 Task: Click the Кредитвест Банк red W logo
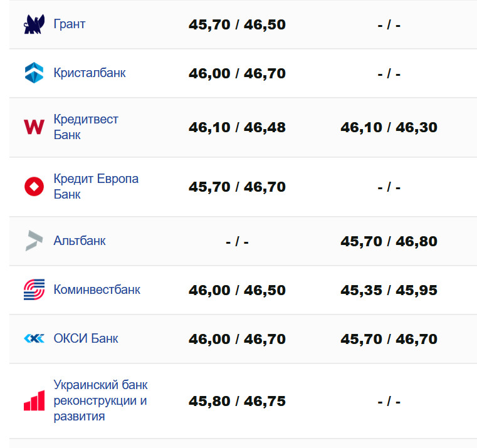34,127
